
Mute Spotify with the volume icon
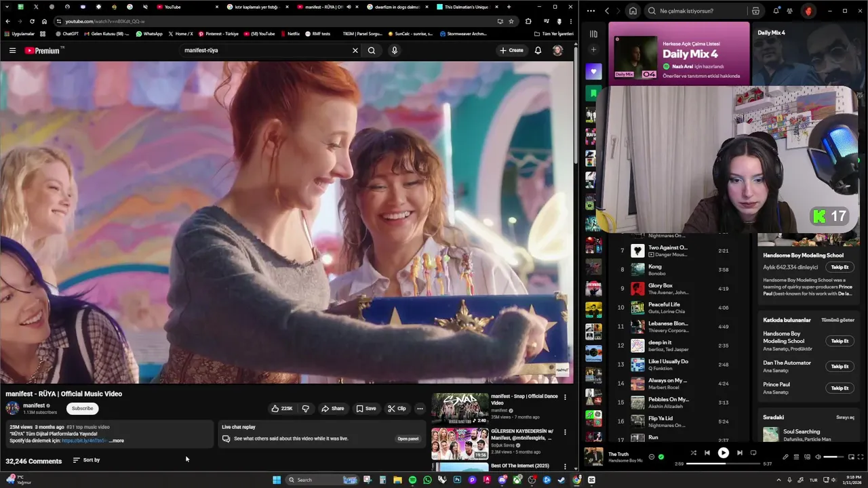tap(818, 457)
